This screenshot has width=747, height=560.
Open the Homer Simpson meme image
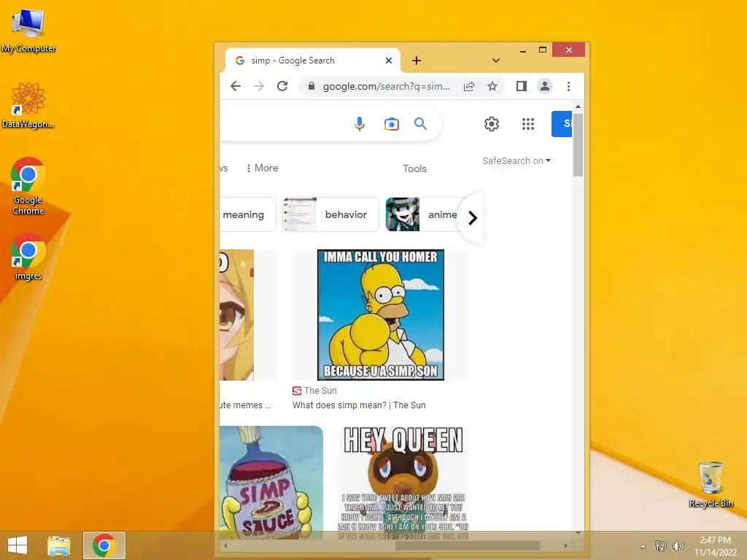point(381,315)
